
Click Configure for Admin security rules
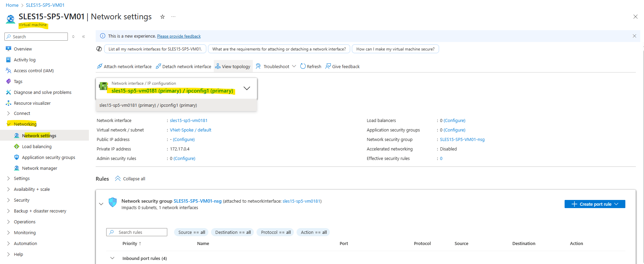tap(184, 158)
